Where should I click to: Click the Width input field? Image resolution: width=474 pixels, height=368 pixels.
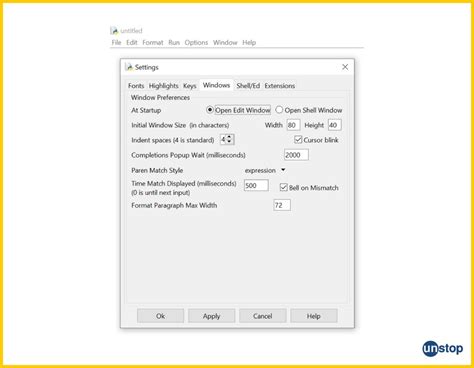(x=293, y=125)
